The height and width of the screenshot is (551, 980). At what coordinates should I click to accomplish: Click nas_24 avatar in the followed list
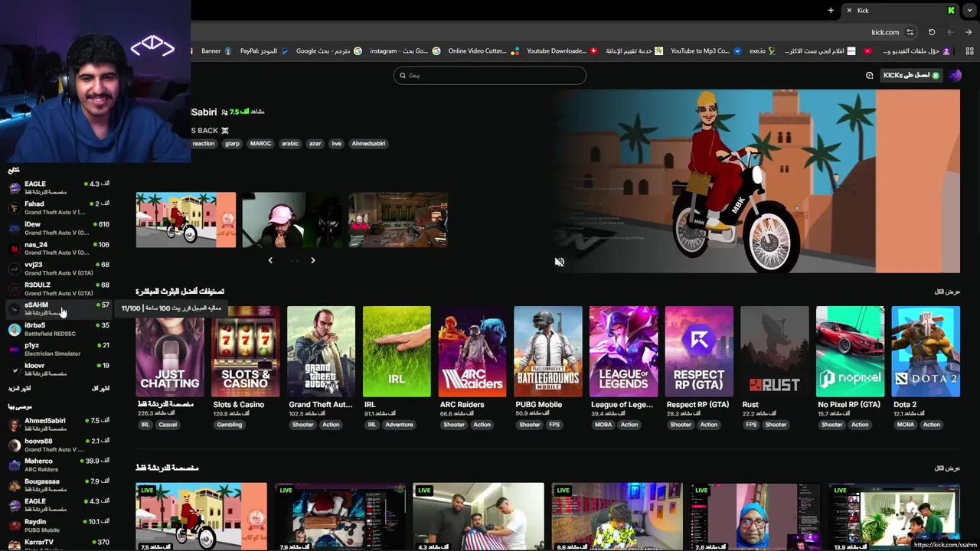click(x=14, y=249)
